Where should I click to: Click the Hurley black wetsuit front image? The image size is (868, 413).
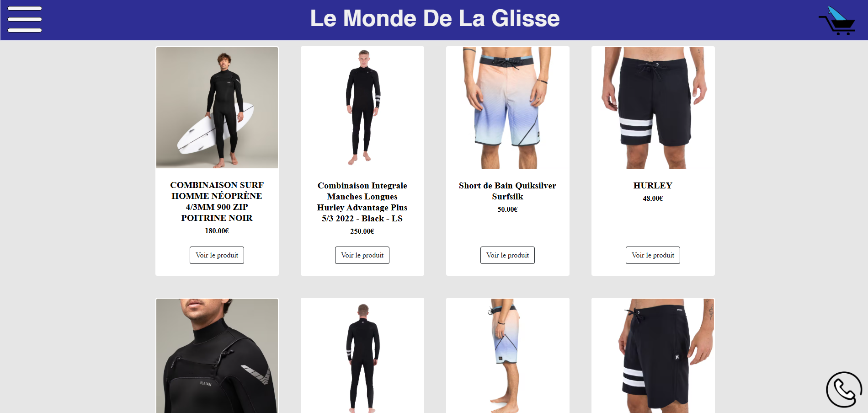(x=362, y=107)
